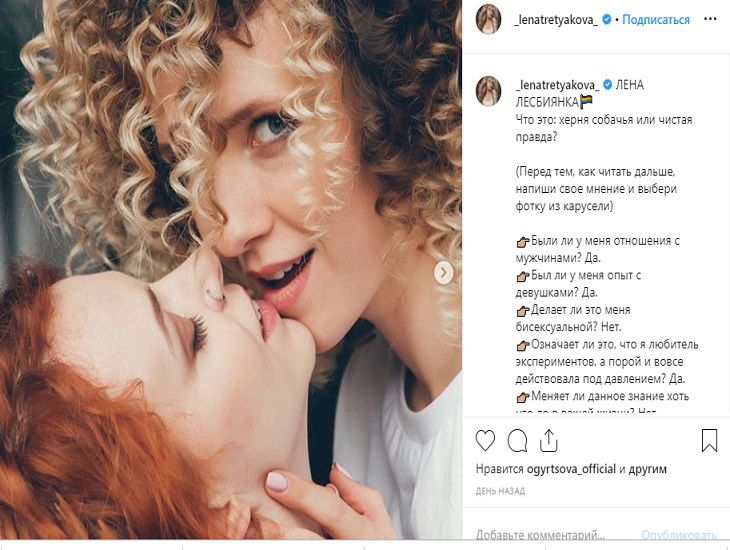730x550 pixels.
Task: Open _lenatretyakova_ profile from the caption username
Action: pos(555,85)
